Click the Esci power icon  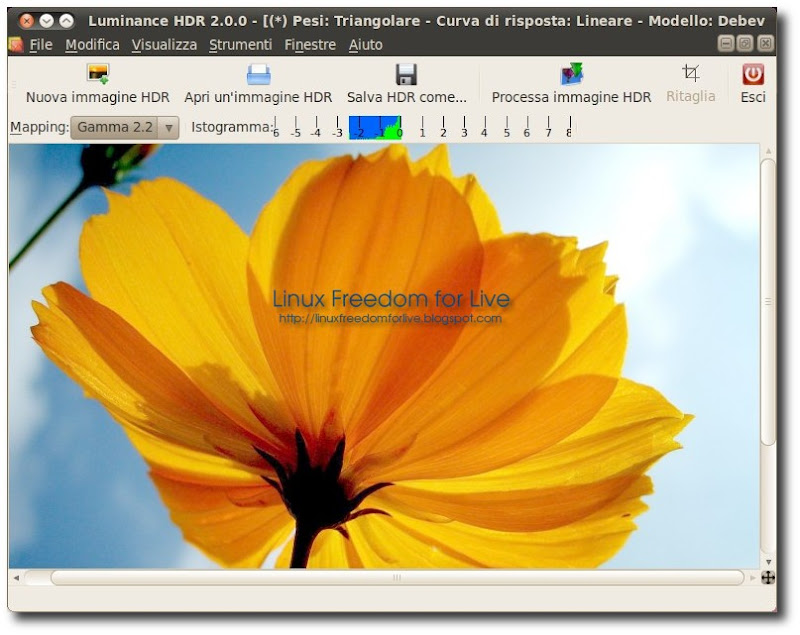point(751,75)
